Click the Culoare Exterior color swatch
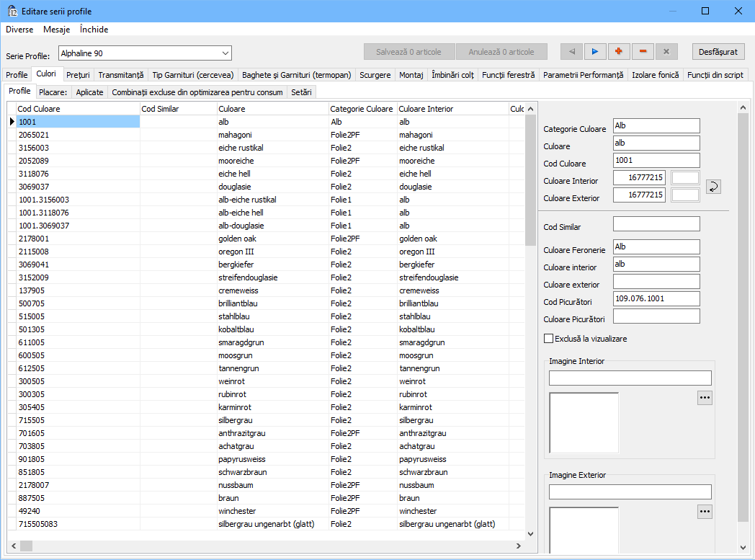 click(x=685, y=195)
